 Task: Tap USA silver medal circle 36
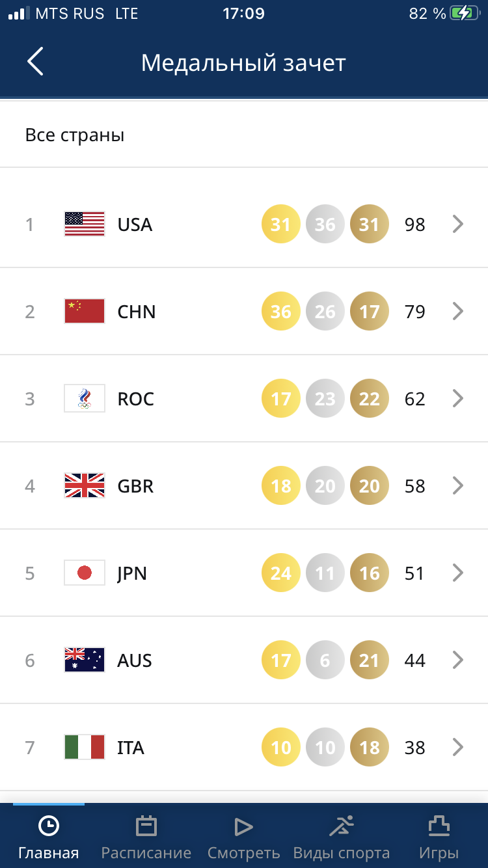pos(325,224)
